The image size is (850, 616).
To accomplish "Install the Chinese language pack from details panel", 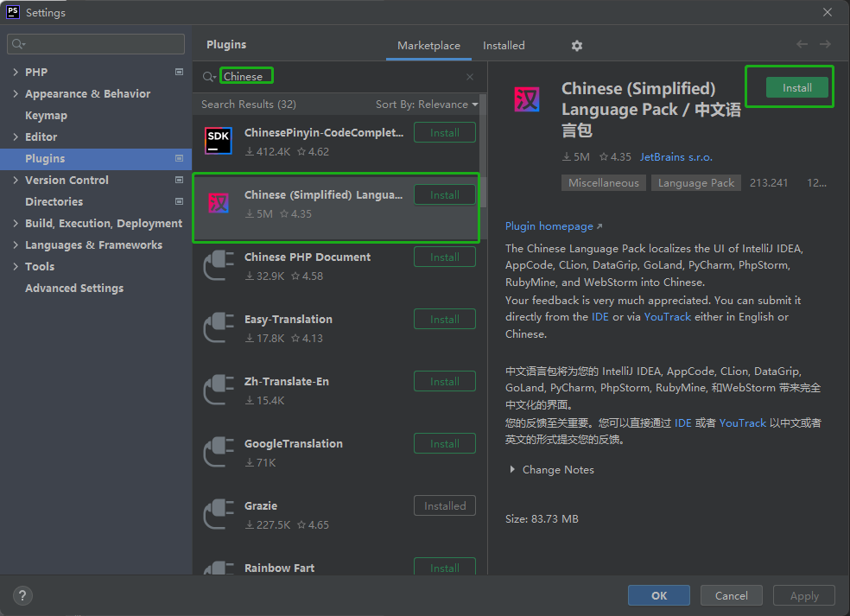I will (x=796, y=87).
